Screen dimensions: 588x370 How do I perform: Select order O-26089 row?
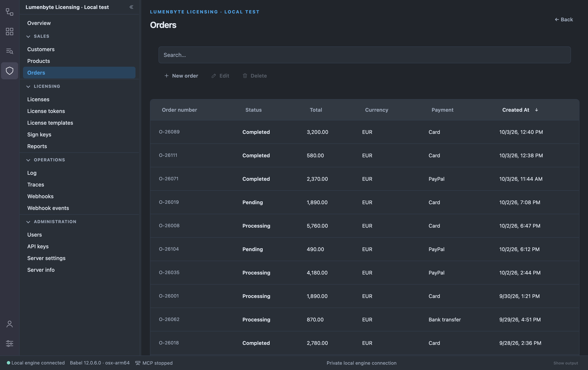(x=365, y=132)
